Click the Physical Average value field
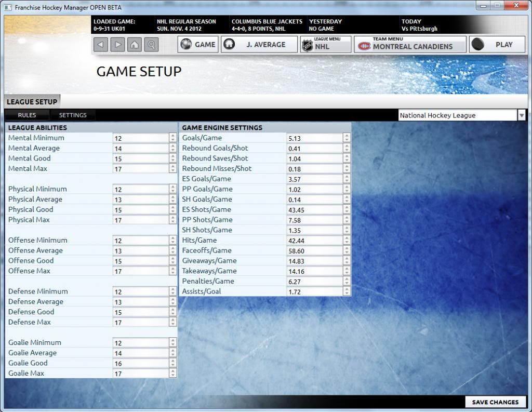Image resolution: width=532 pixels, height=412 pixels. (141, 199)
